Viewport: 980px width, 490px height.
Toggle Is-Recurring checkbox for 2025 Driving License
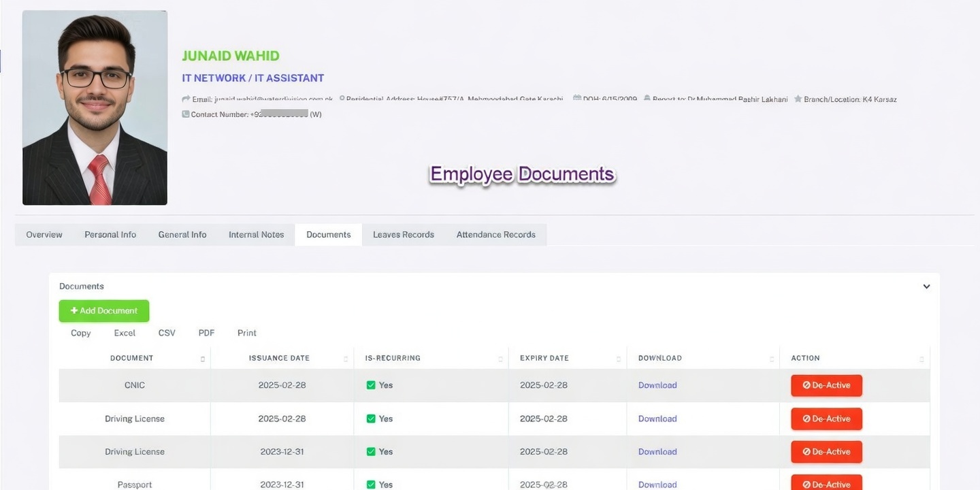coord(371,419)
